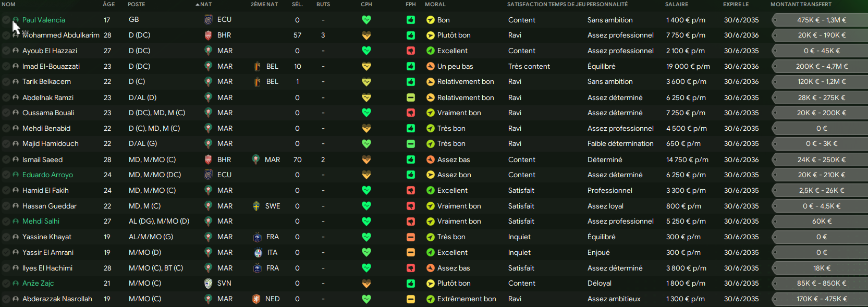The width and height of the screenshot is (868, 307).
Task: Click the player icon beside Tarik Belkacem
Action: (16, 82)
